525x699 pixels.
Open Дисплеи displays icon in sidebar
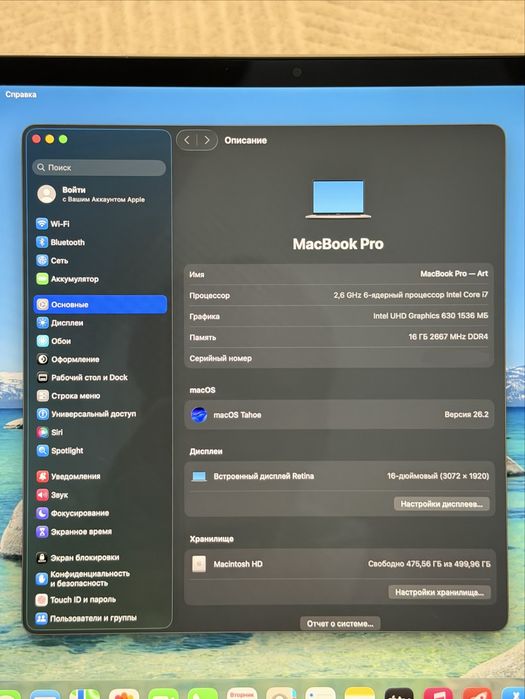(x=42, y=323)
